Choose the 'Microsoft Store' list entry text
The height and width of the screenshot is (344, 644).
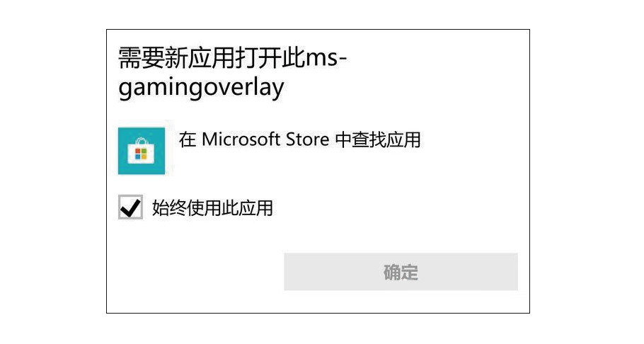pyautogui.click(x=265, y=139)
